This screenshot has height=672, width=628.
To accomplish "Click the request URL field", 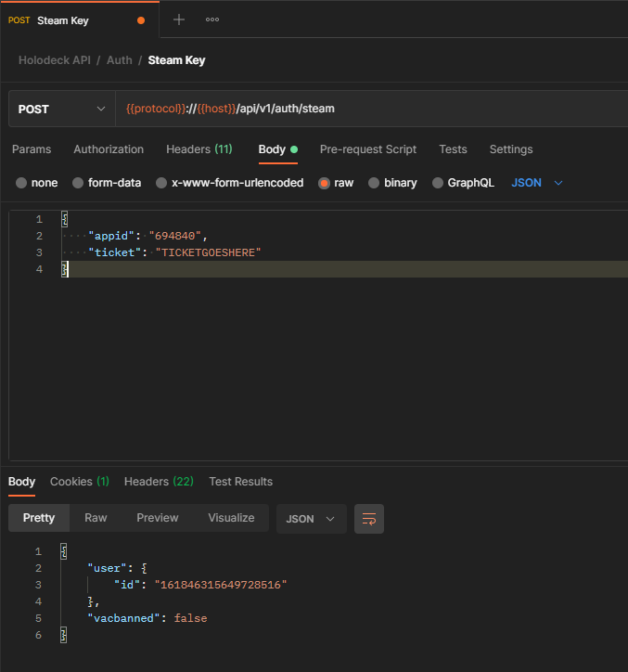I will [x=371, y=109].
